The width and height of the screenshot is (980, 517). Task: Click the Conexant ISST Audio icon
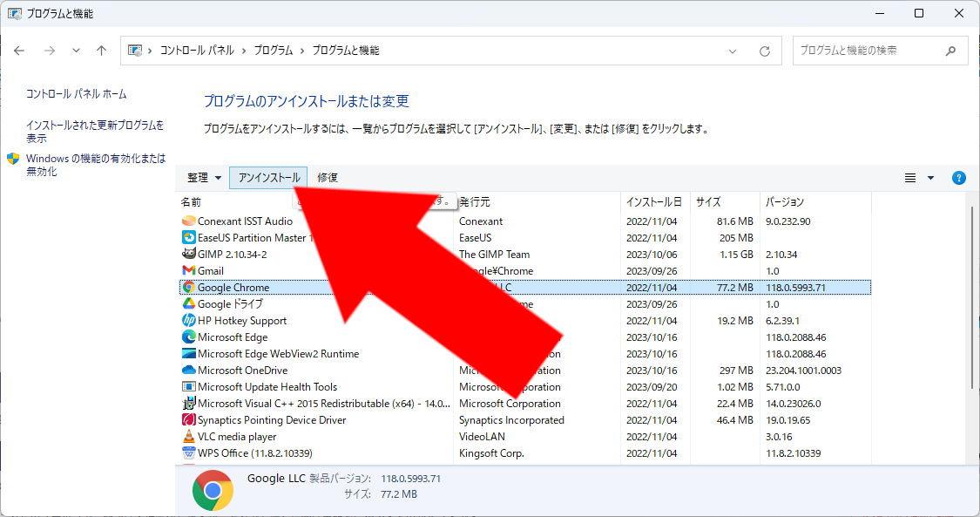(188, 221)
